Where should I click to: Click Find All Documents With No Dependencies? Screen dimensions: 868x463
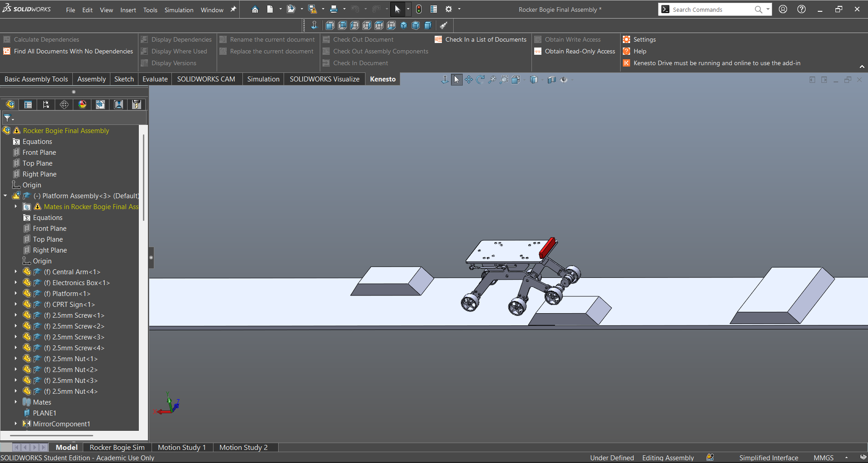(73, 51)
